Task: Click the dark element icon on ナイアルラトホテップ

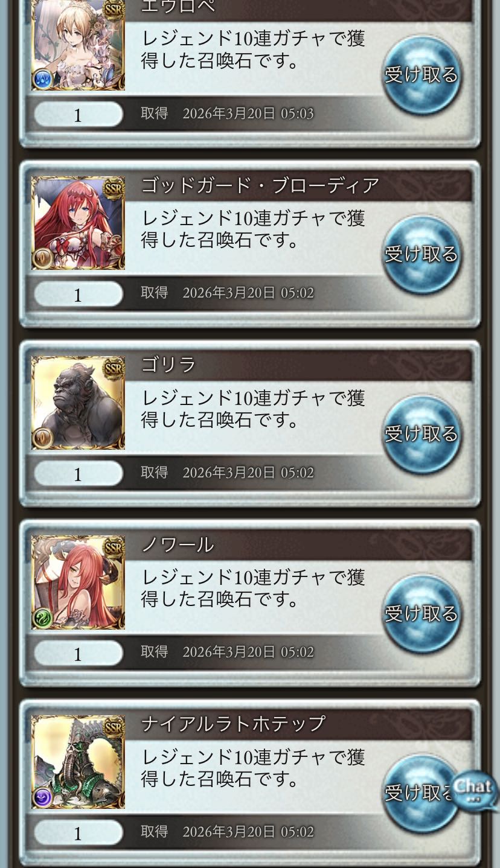Action: point(43,797)
